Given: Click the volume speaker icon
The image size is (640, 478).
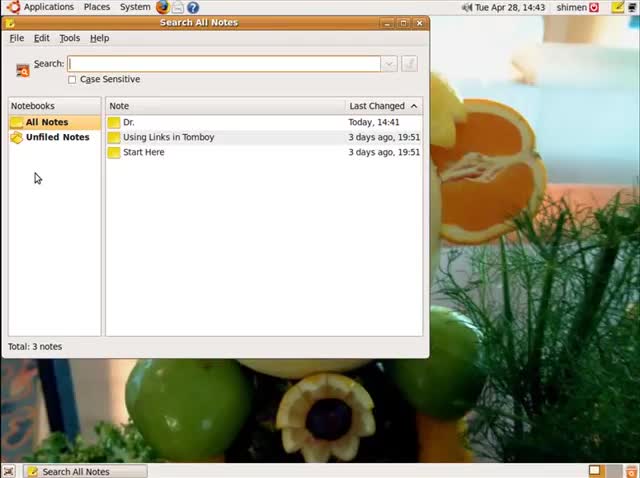Looking at the screenshot, I should tap(467, 7).
